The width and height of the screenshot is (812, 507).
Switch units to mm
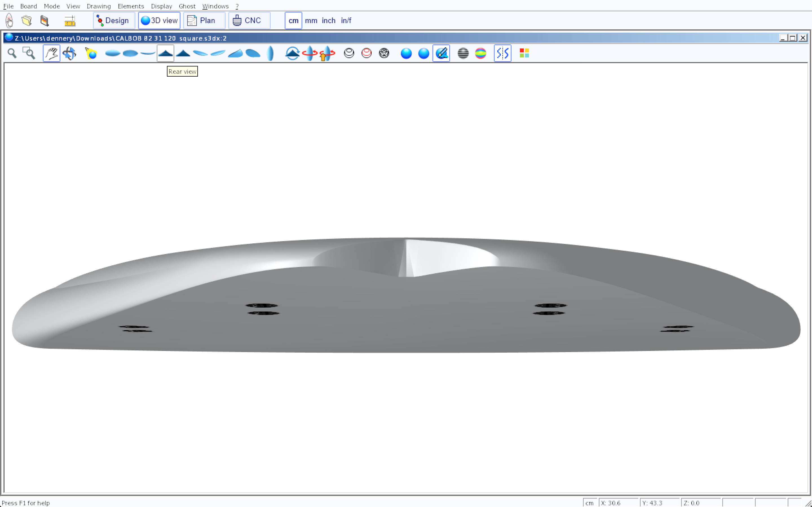tap(311, 21)
